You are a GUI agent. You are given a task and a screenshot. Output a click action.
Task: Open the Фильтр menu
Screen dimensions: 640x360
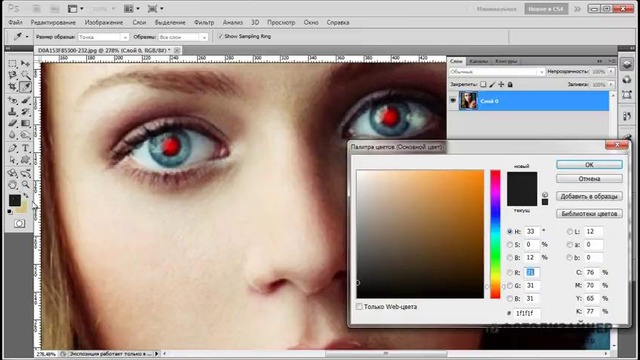(204, 22)
